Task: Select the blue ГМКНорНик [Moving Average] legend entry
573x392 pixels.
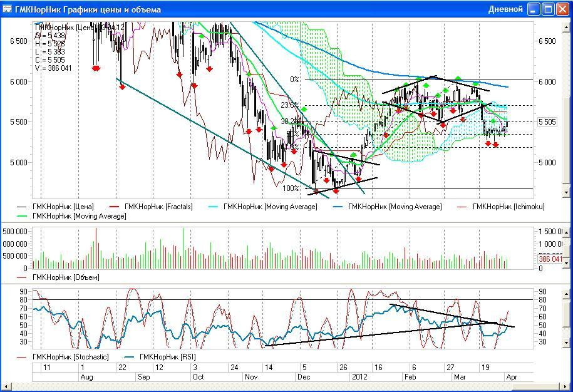Action: 388,207
